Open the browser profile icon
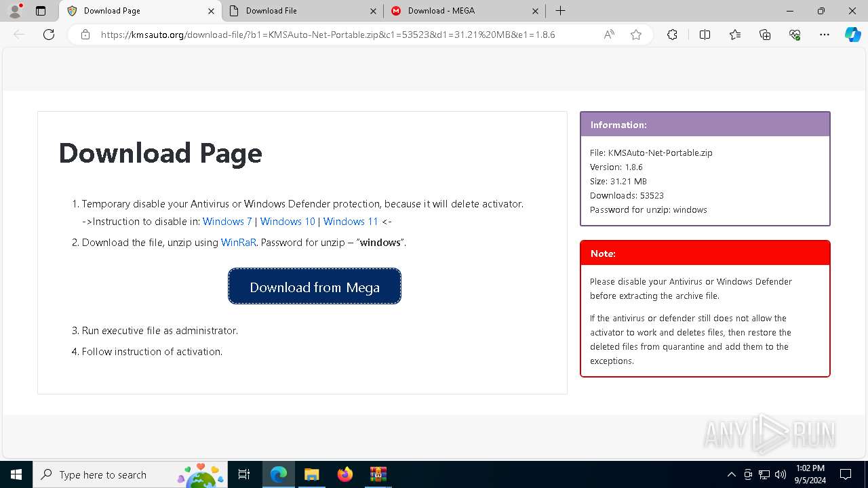 15,11
